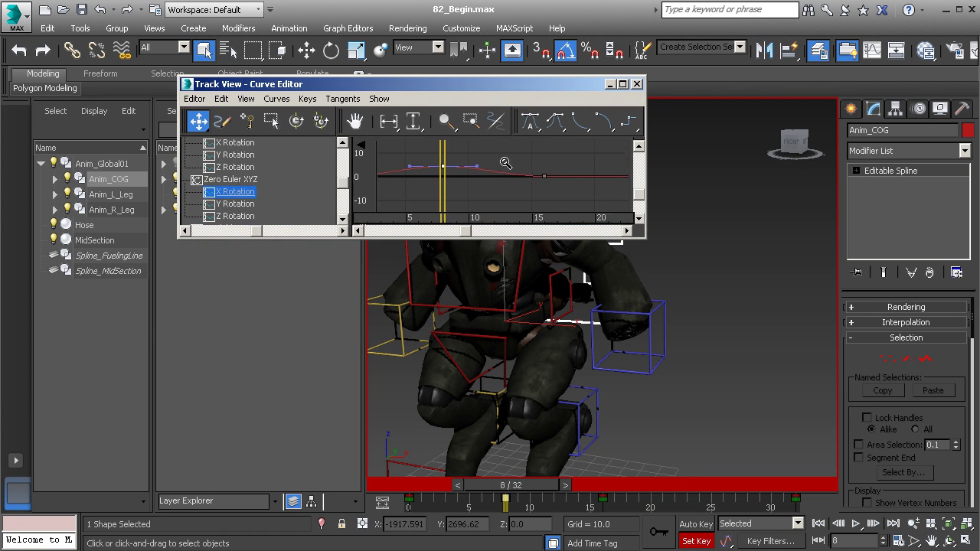The width and height of the screenshot is (980, 551).
Task: Toggle the Angle Snap icon
Action: pos(565,51)
